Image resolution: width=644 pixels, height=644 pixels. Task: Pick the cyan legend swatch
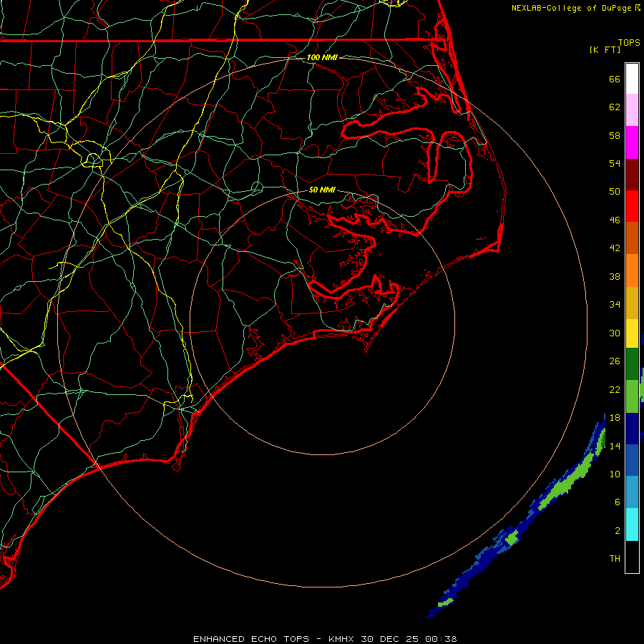(632, 525)
